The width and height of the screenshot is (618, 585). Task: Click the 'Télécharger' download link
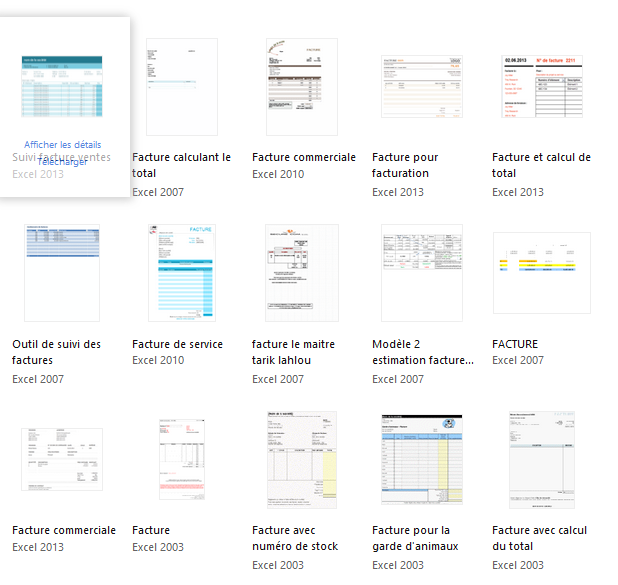tap(62, 162)
